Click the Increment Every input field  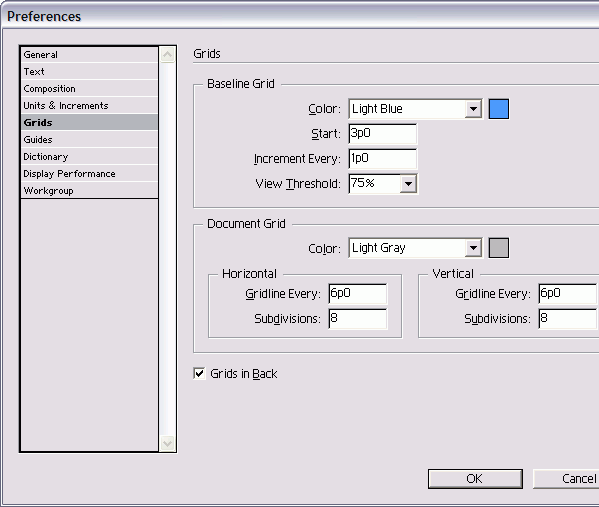tap(383, 159)
